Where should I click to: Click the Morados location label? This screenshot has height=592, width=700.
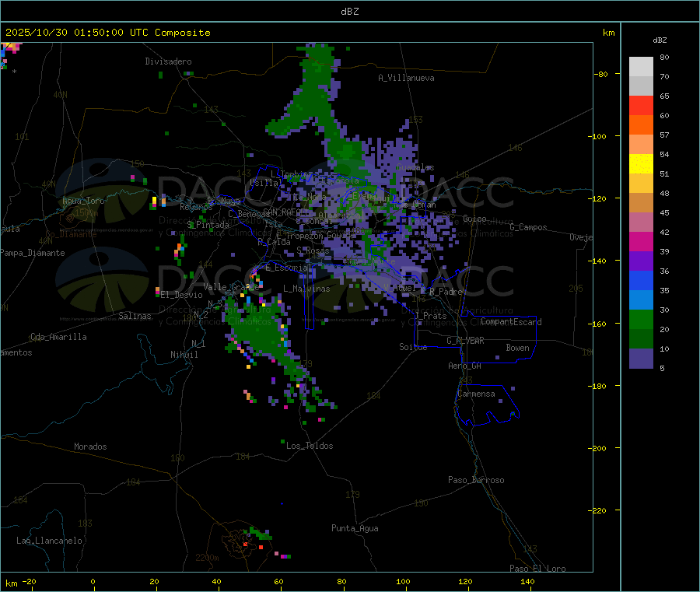tap(90, 447)
